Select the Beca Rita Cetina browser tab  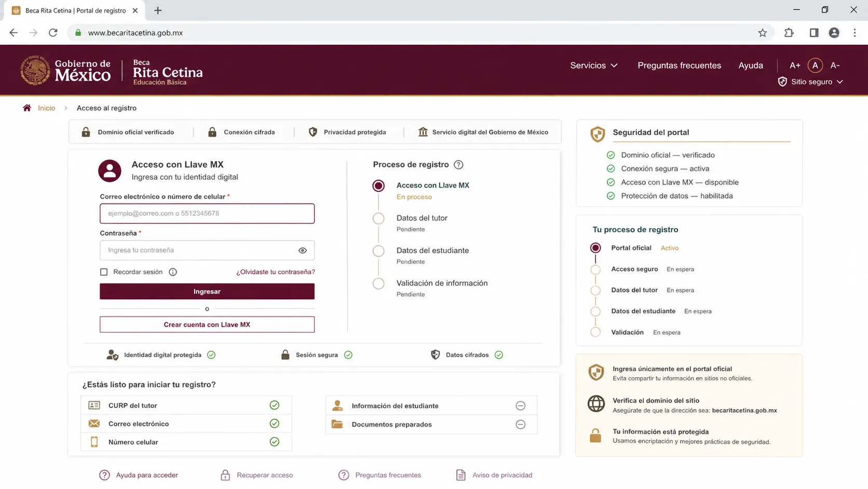click(x=75, y=10)
